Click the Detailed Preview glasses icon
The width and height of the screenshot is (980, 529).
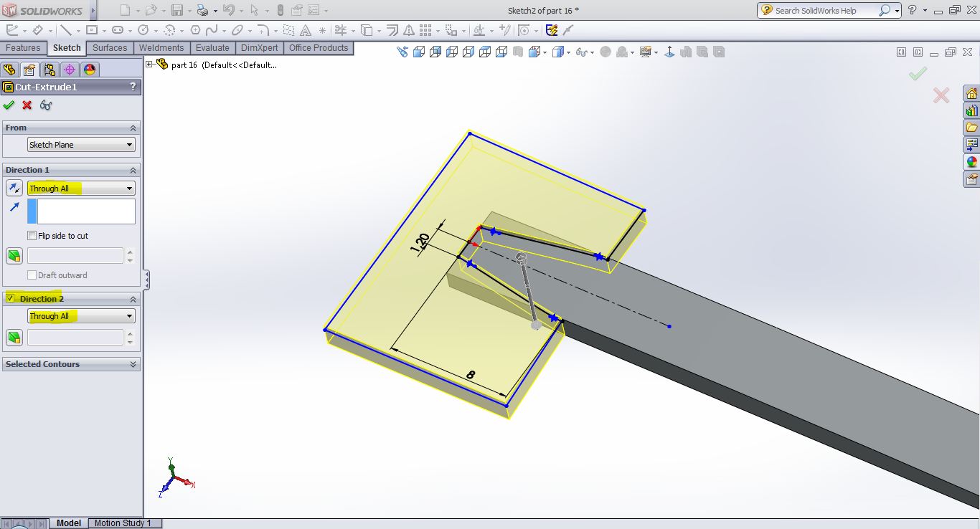(x=46, y=105)
